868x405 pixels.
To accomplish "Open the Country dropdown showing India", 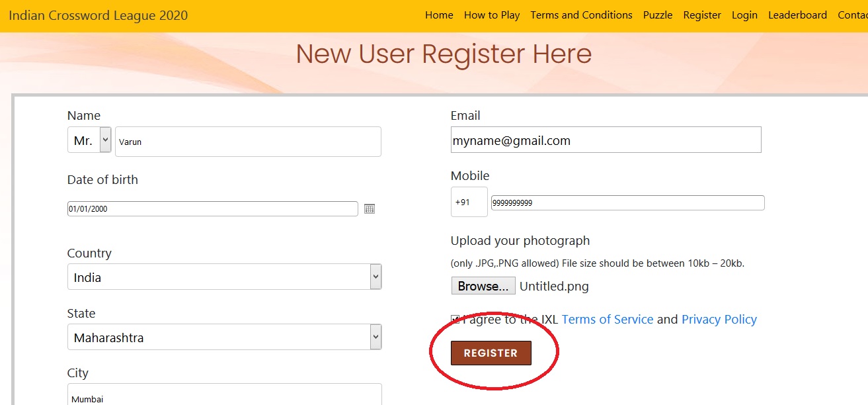I will click(224, 277).
